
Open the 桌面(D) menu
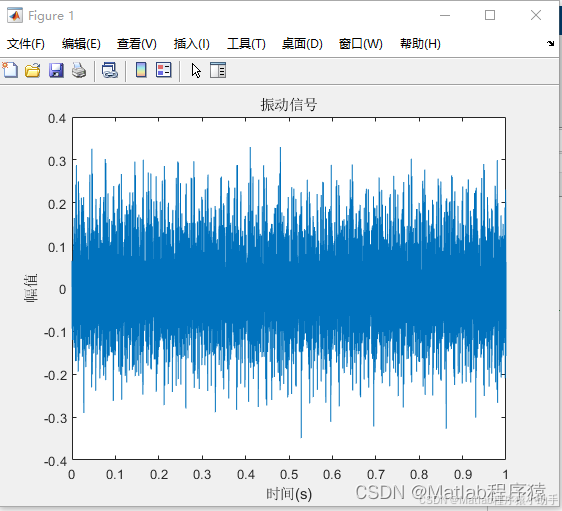[302, 44]
